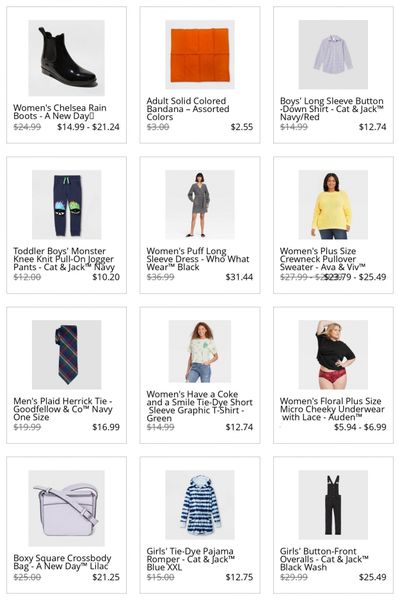The width and height of the screenshot is (400, 600).
Task: Click the orange bandana product image
Action: pos(200,55)
